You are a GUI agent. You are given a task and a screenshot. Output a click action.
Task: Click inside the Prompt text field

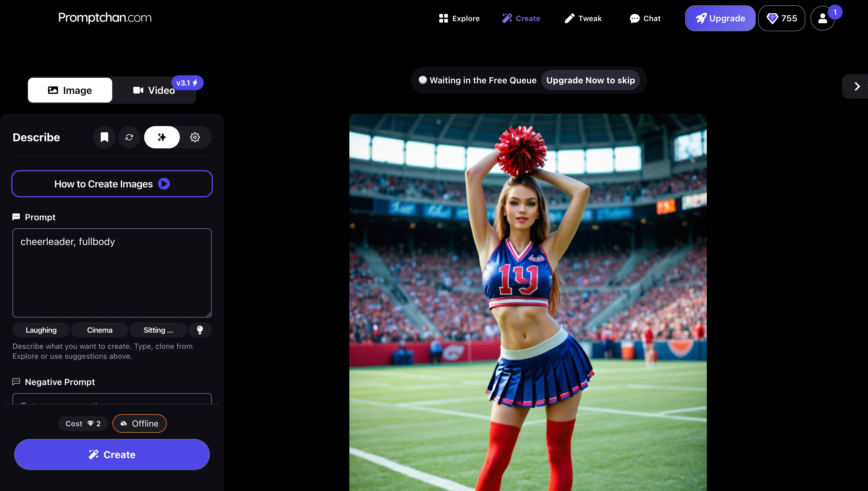point(112,273)
